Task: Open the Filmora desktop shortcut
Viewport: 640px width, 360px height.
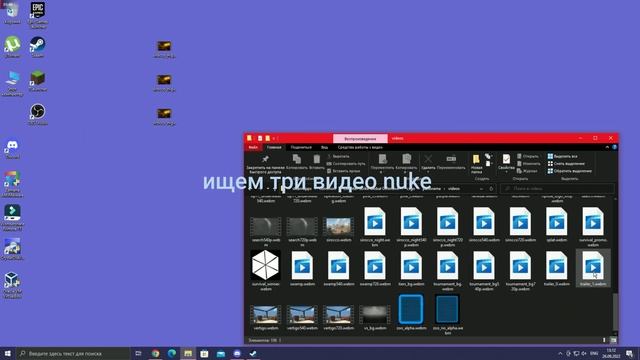Action: [x=12, y=217]
